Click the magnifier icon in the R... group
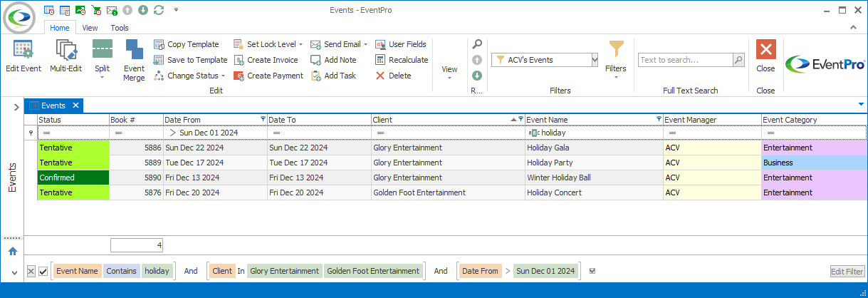868x298 pixels. [477, 44]
